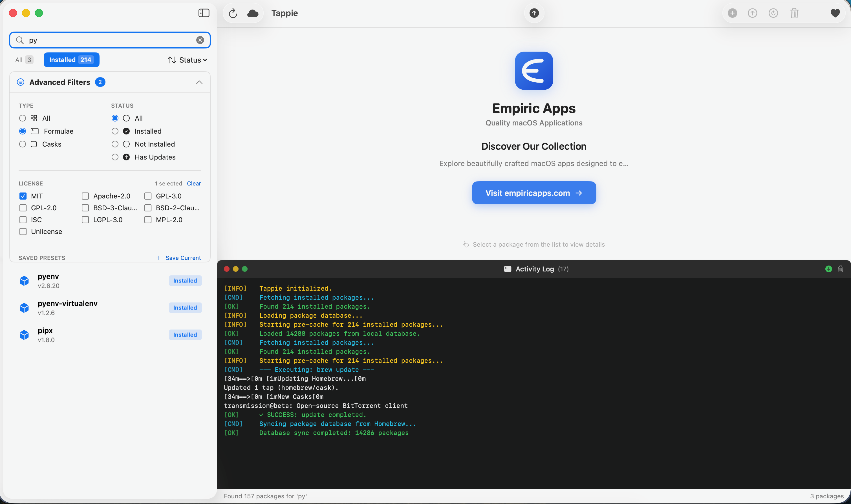Clear the Activity Log with the trash icon

point(841,269)
